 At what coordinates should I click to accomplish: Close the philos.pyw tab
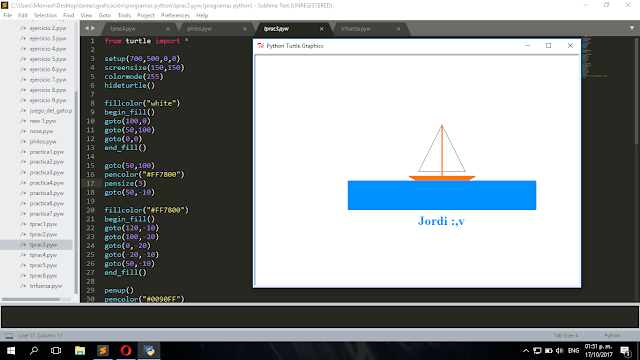coord(244,29)
